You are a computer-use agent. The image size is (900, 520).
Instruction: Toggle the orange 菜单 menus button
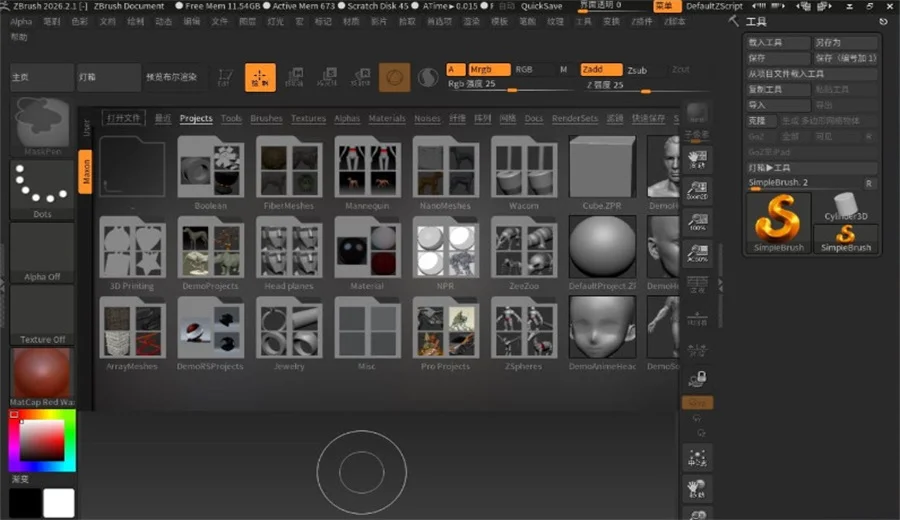tap(667, 6)
